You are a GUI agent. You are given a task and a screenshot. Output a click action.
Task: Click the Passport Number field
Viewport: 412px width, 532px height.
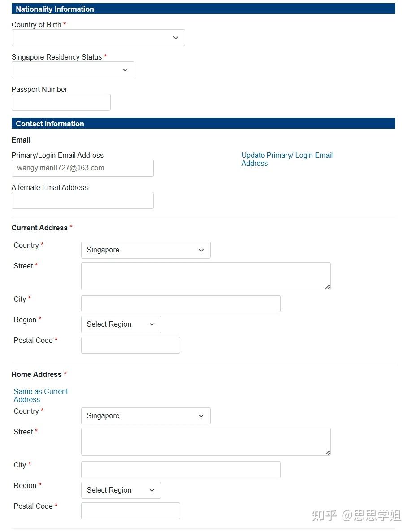pyautogui.click(x=61, y=102)
